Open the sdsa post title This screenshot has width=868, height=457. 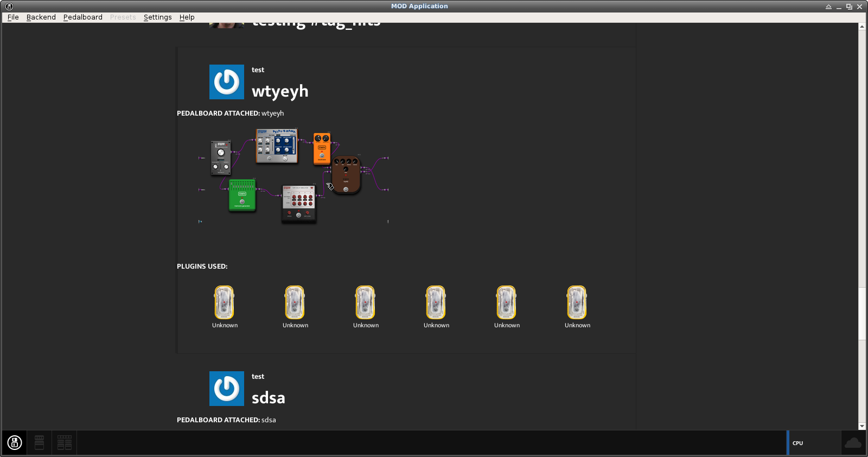point(269,398)
